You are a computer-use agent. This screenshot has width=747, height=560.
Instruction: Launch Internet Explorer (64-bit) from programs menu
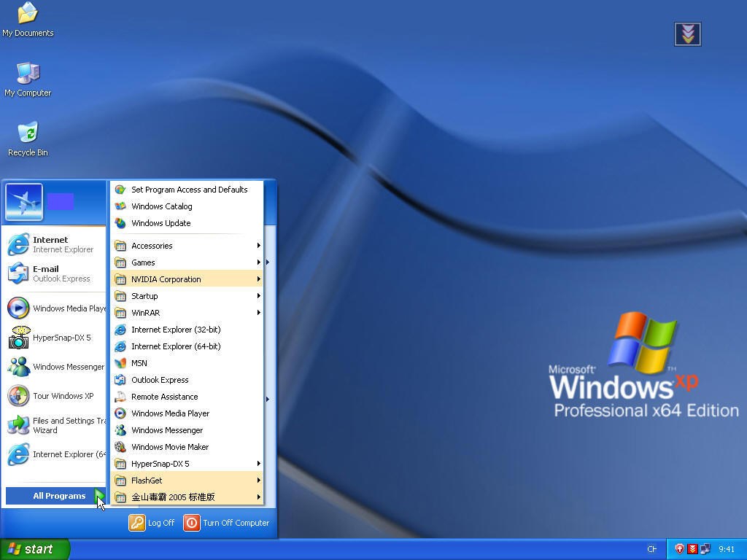click(x=187, y=346)
